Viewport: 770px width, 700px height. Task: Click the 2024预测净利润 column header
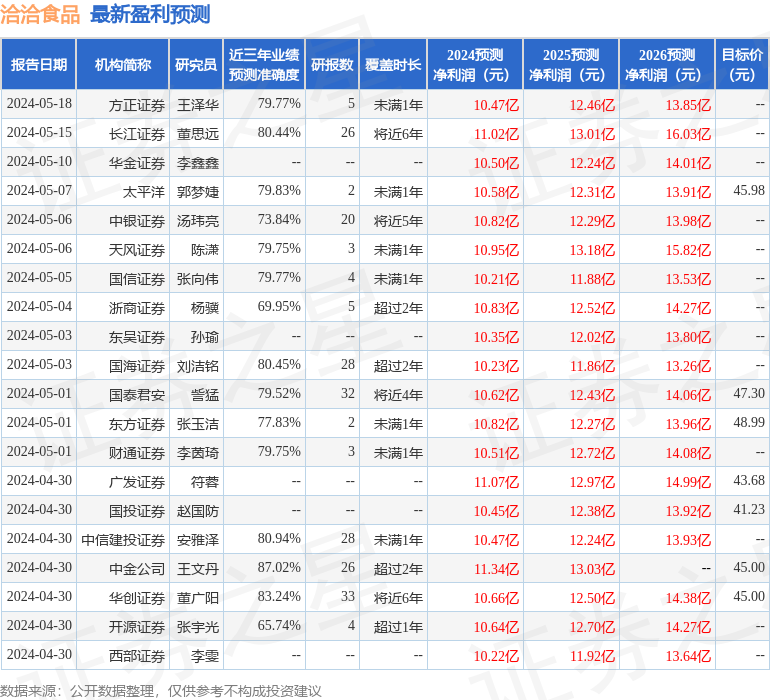(x=475, y=64)
